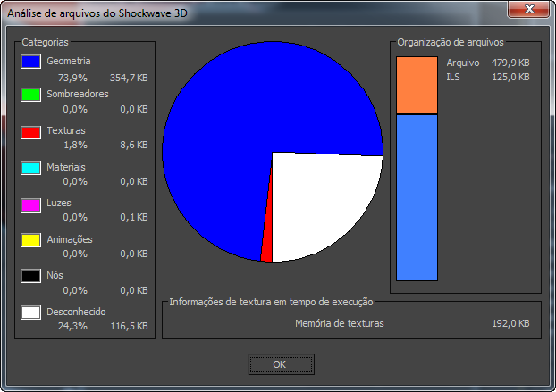The height and width of the screenshot is (392, 556).
Task: Click the Luzes category label
Action: [59, 203]
